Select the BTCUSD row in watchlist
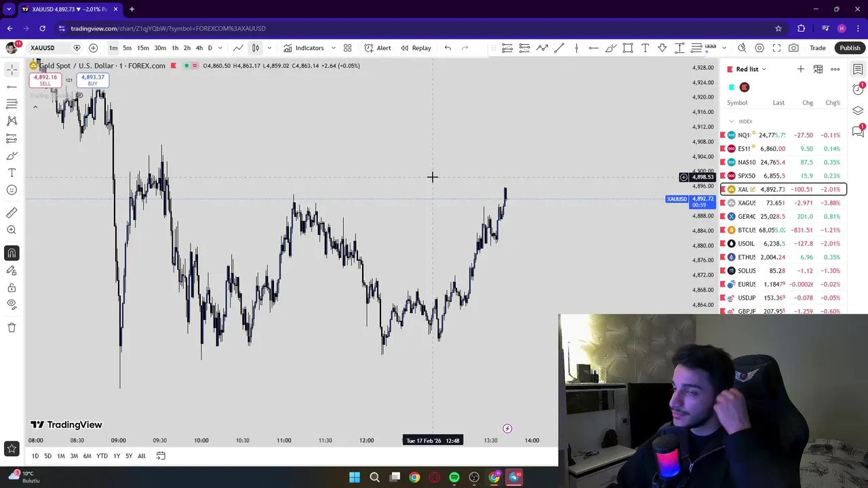 [783, 230]
